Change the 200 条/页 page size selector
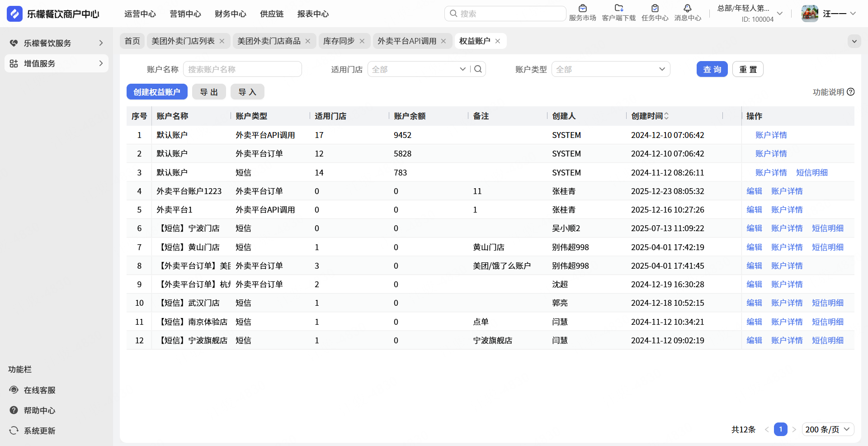This screenshot has height=446, width=868. point(827,429)
